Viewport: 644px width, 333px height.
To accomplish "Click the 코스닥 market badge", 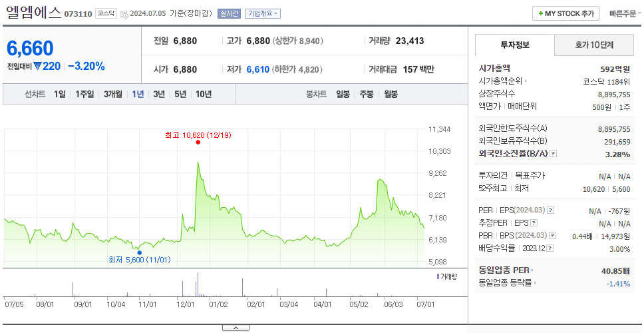I will 106,13.
